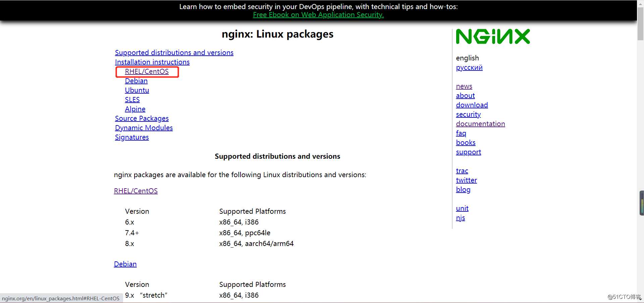Go to Debian installation instructions link in contents
The image size is (644, 303).
click(136, 81)
